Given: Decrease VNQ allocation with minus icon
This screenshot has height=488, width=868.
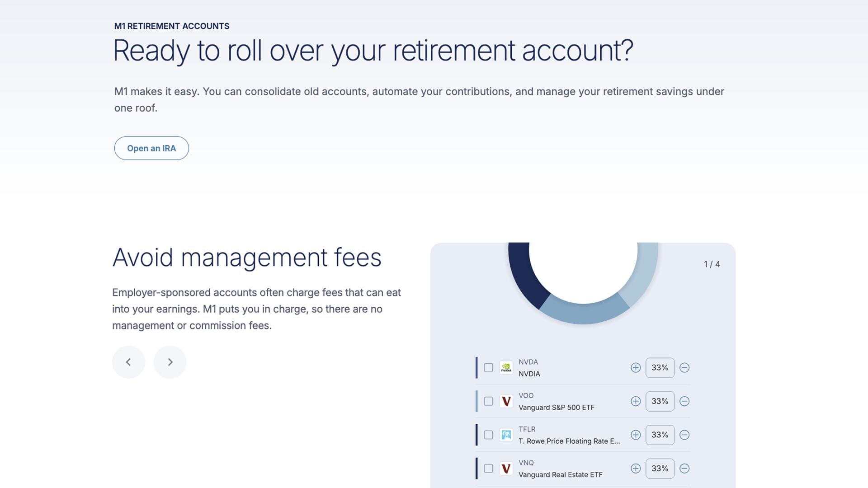Looking at the screenshot, I should (684, 469).
